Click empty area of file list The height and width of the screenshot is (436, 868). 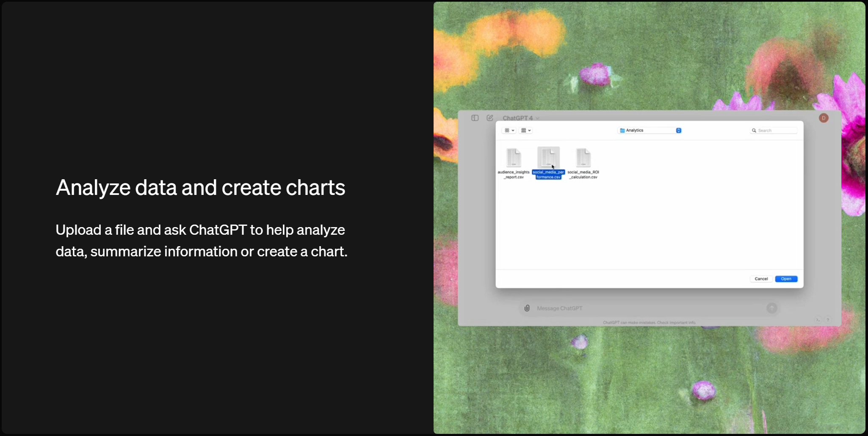pos(677,220)
